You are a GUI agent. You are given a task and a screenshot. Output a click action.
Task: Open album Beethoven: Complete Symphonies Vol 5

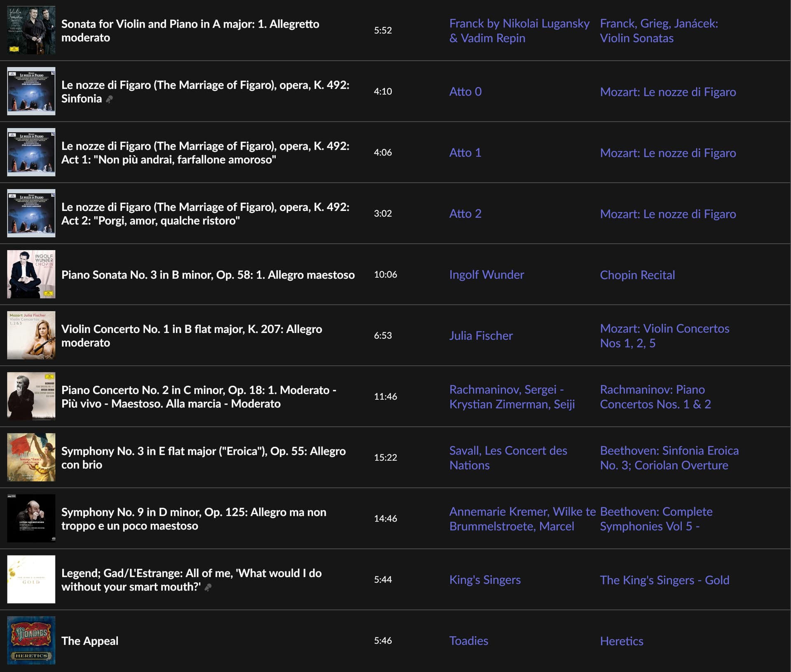656,518
